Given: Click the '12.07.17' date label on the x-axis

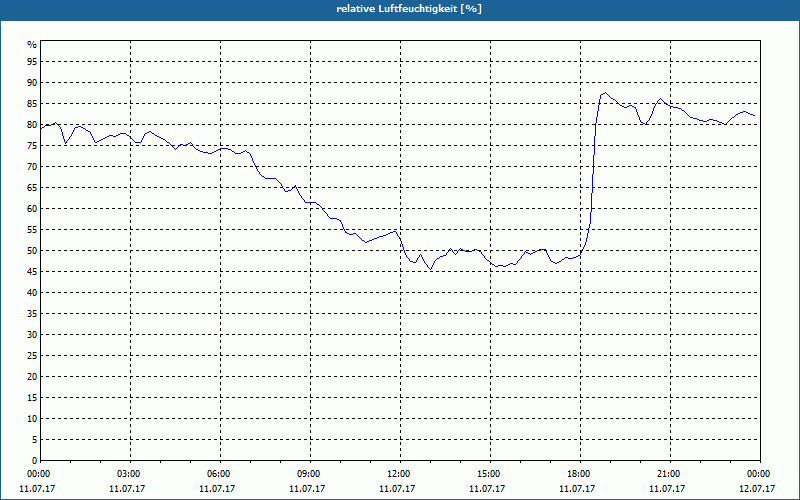Looking at the screenshot, I should [757, 489].
